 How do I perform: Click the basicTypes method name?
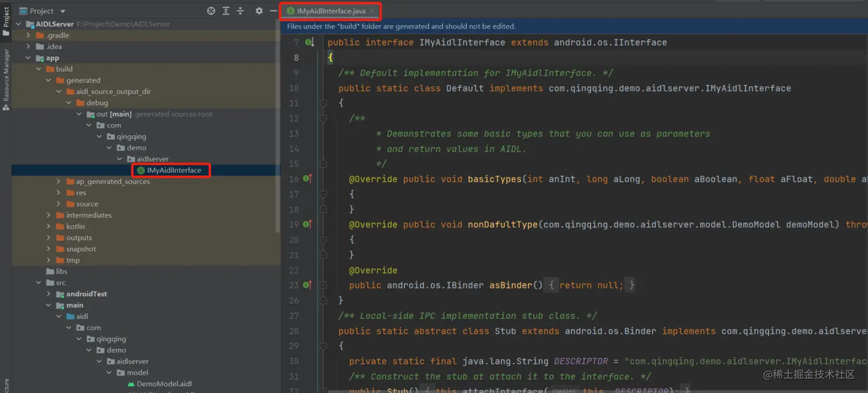coord(495,179)
